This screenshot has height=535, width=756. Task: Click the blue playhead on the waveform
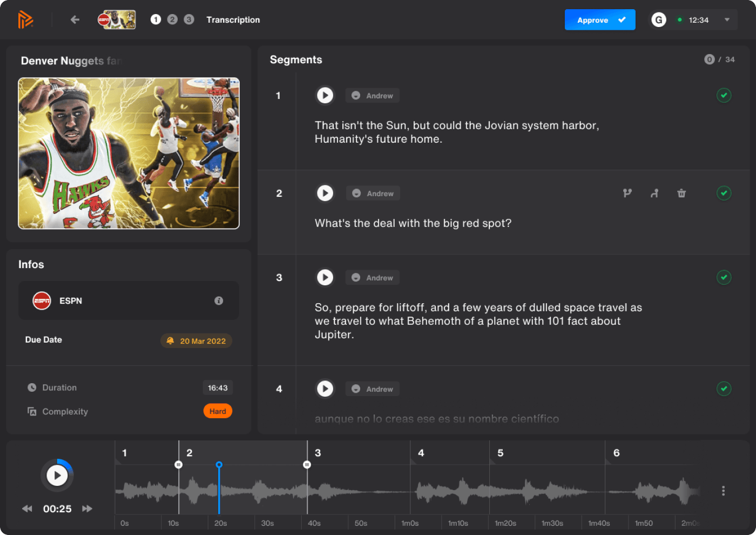219,465
